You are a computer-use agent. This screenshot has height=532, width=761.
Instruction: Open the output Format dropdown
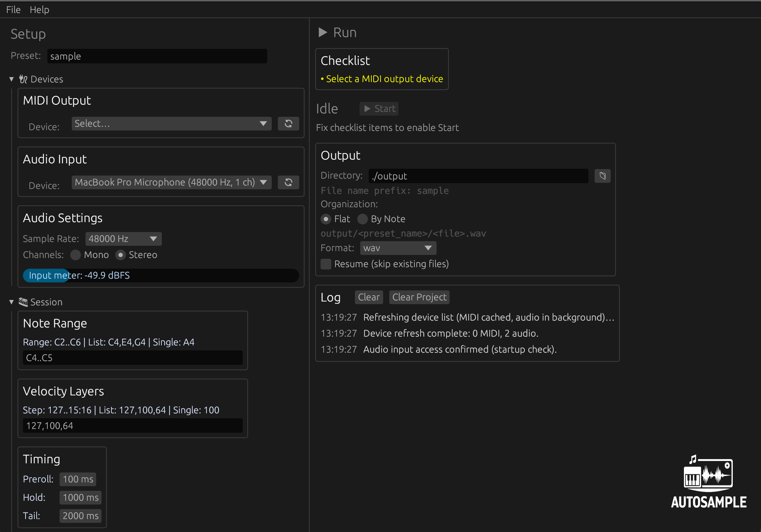point(398,248)
